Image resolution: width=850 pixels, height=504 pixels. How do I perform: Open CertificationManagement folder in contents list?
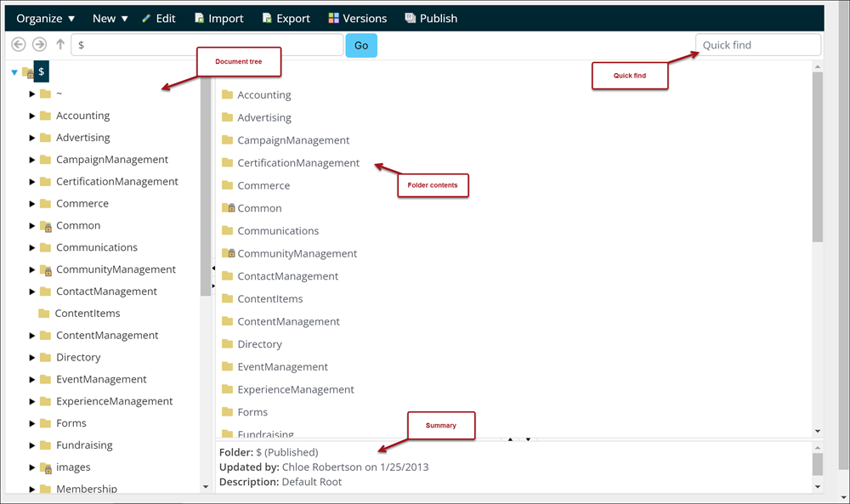coord(298,163)
